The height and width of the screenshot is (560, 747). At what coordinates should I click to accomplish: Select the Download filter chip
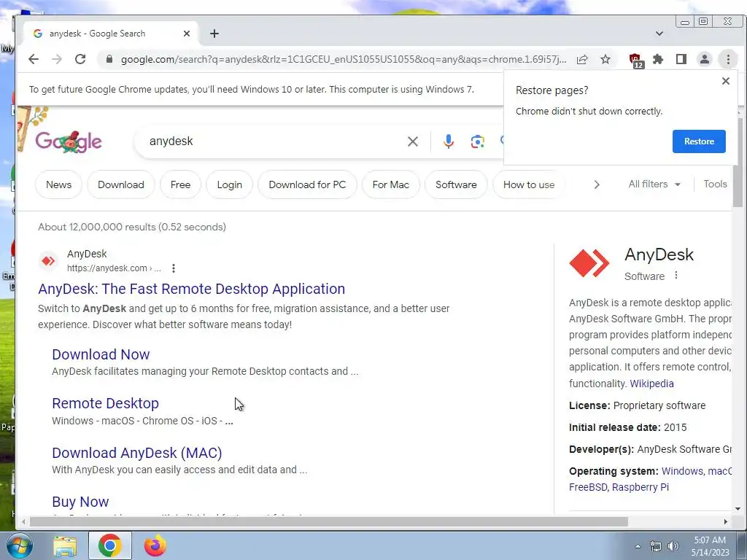(121, 184)
